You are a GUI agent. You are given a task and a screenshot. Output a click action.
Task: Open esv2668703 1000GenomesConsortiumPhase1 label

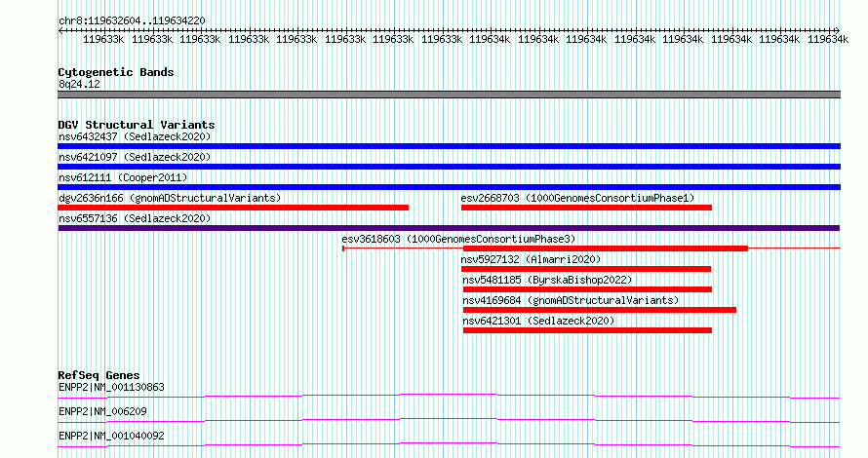click(577, 198)
